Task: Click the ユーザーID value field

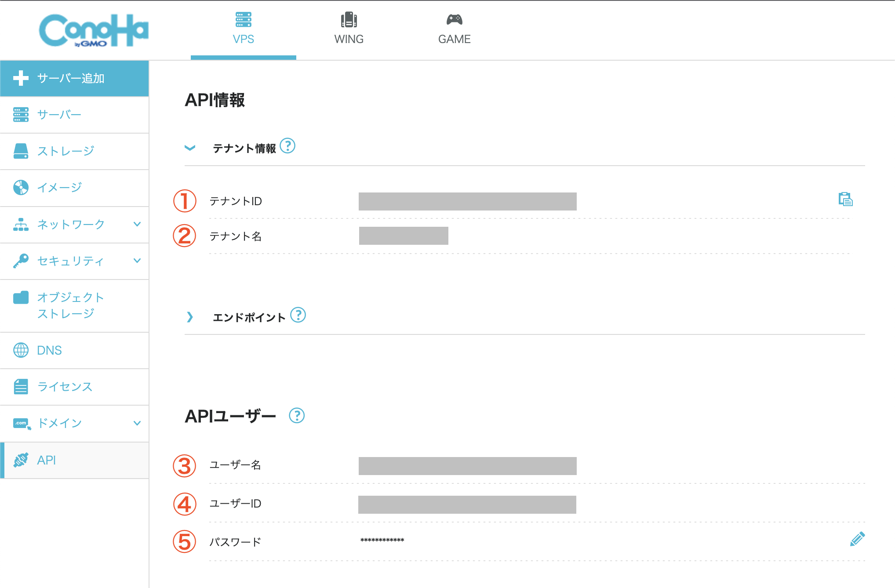Action: pyautogui.click(x=467, y=505)
